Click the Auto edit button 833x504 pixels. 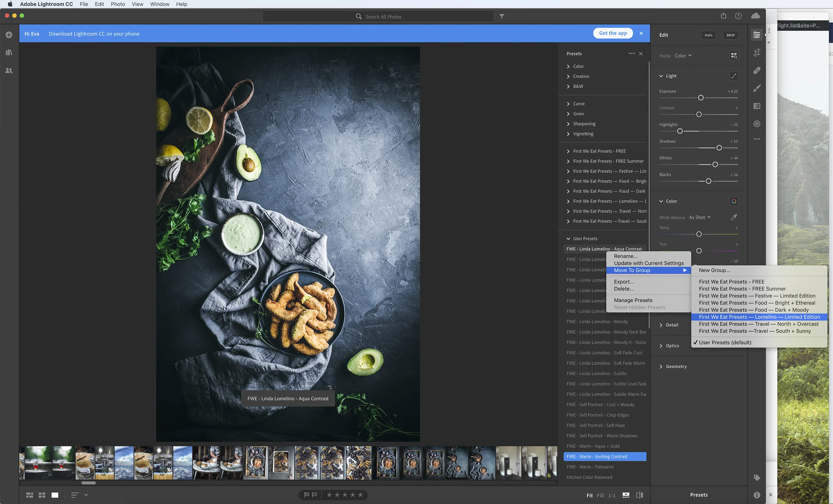(708, 35)
